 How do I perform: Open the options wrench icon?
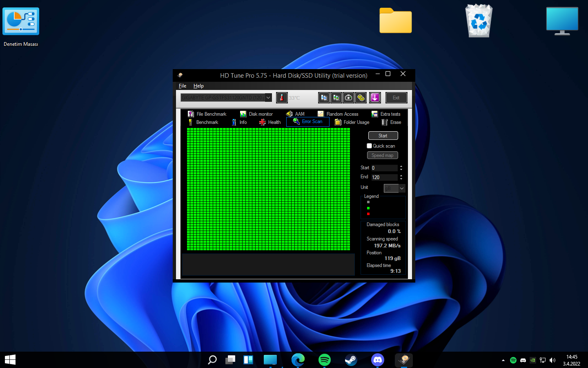361,98
